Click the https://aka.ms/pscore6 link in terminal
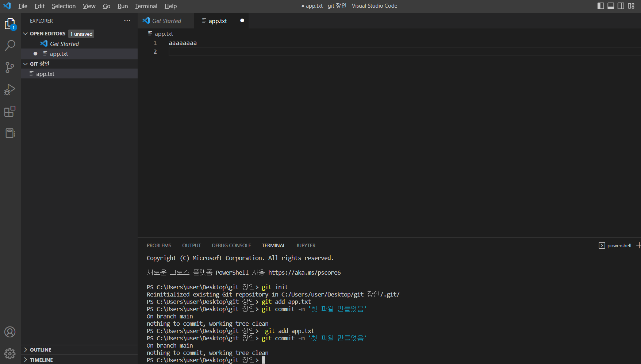 pos(304,272)
